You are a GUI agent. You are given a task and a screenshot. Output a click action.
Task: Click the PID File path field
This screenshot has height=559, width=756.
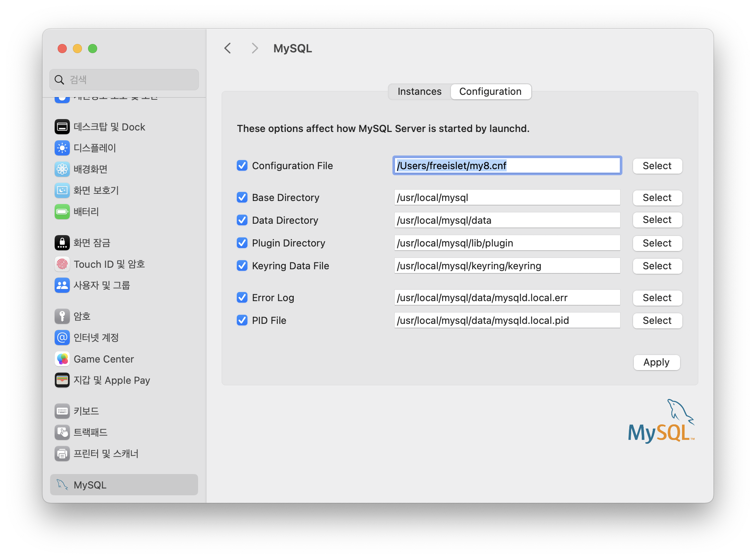[507, 320]
